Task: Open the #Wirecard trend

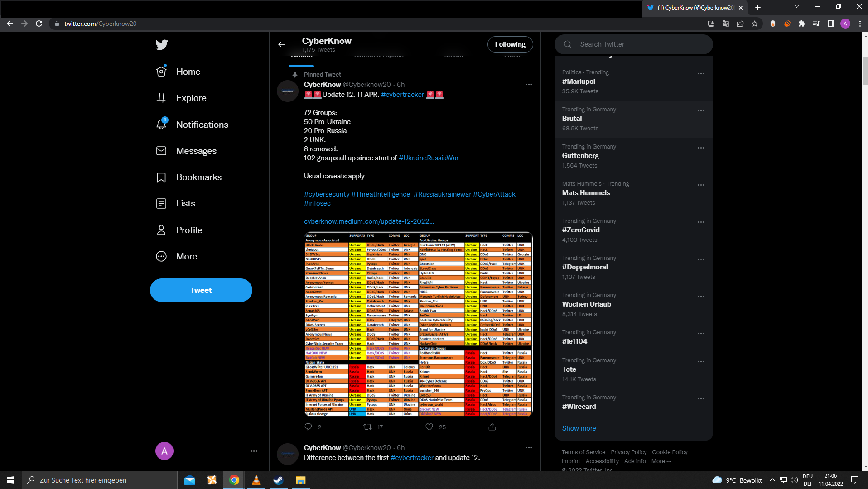Action: click(x=579, y=407)
